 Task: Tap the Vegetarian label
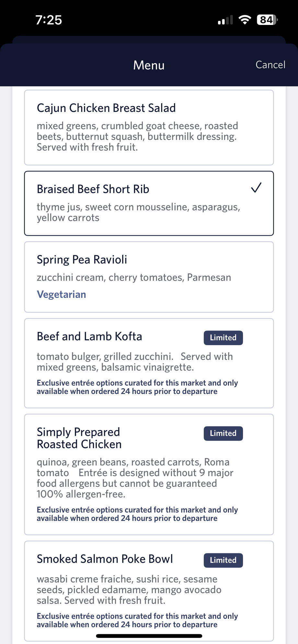coord(61,294)
